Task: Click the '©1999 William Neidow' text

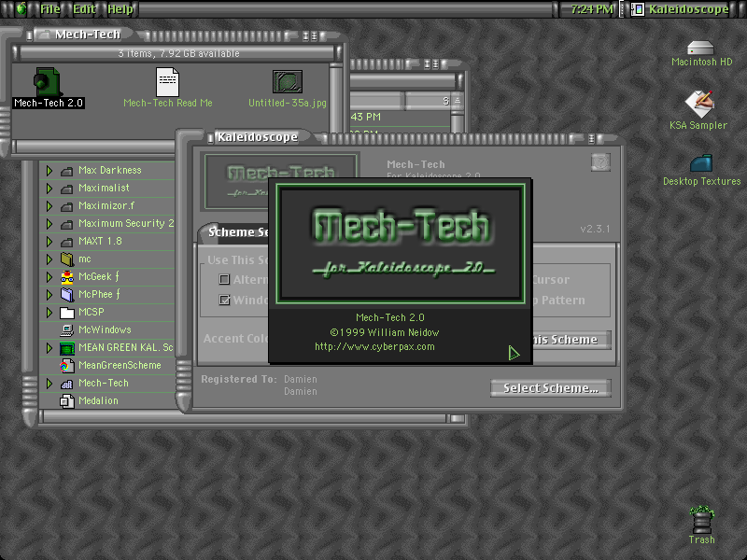Action: [x=384, y=332]
